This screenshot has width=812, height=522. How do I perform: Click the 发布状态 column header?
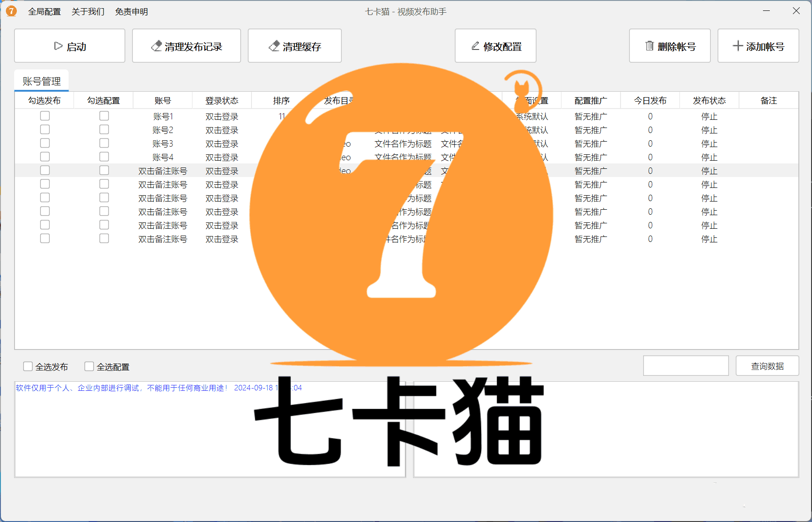(709, 101)
